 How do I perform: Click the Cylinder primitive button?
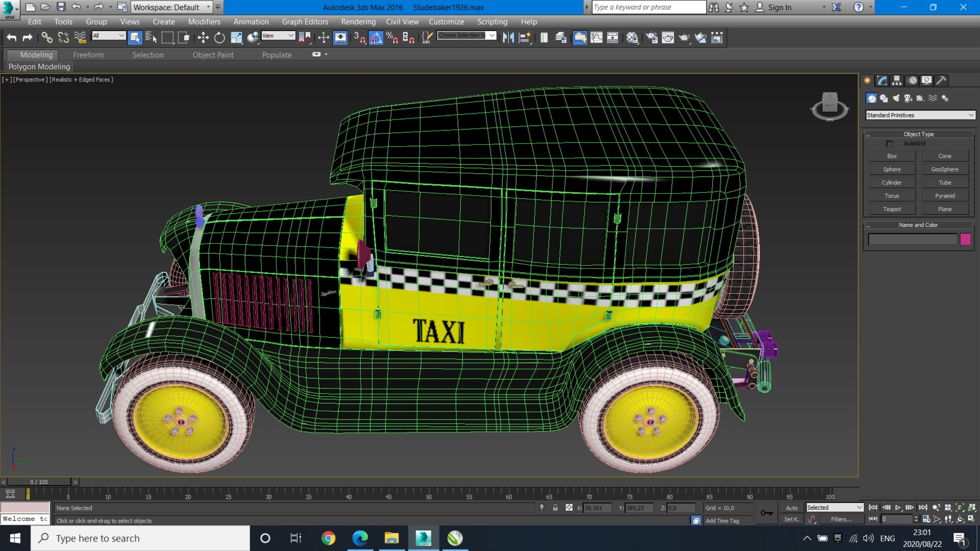point(892,183)
